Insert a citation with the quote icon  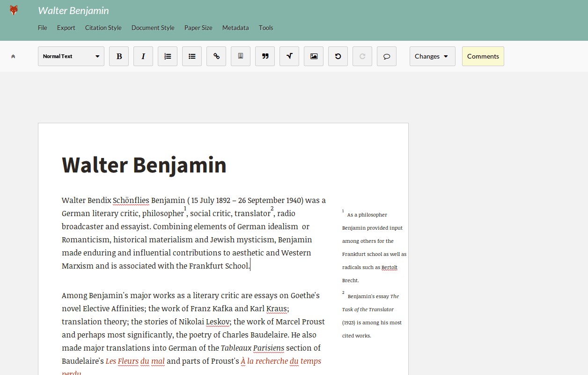click(x=265, y=56)
